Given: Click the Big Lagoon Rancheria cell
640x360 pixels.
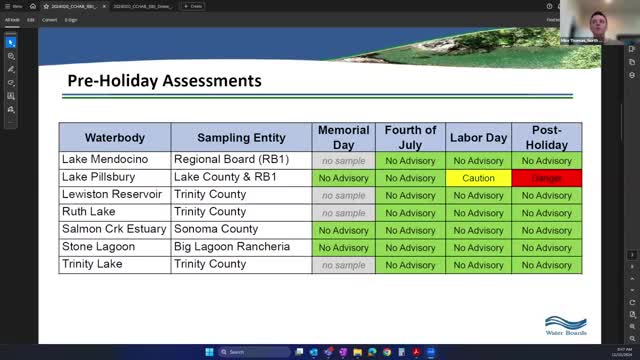Looking at the screenshot, I should coord(241,247).
